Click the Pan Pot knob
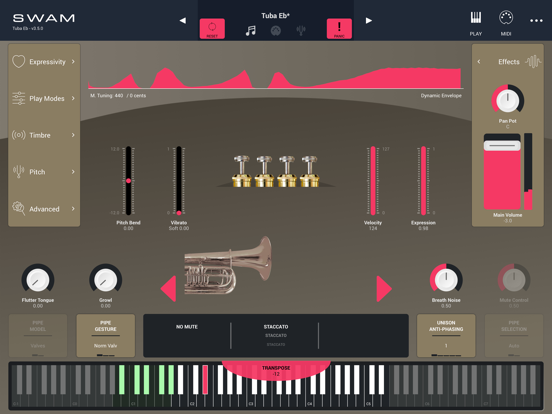Screen dimensions: 552x414 pyautogui.click(x=508, y=101)
